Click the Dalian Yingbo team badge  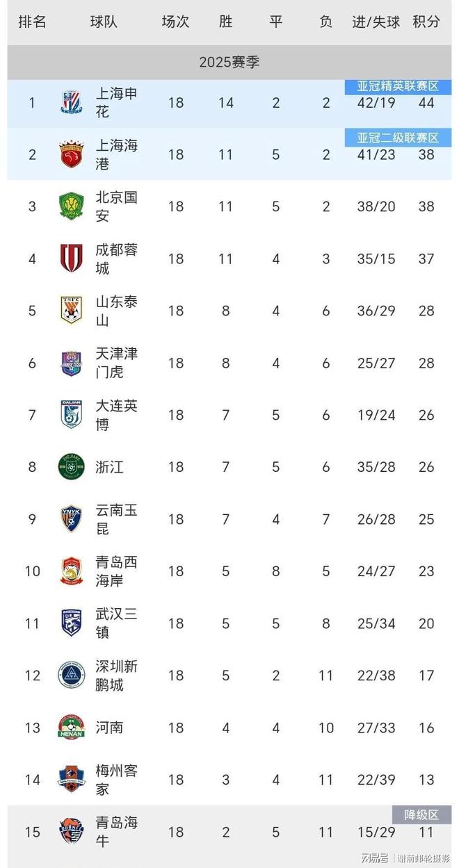(71, 415)
